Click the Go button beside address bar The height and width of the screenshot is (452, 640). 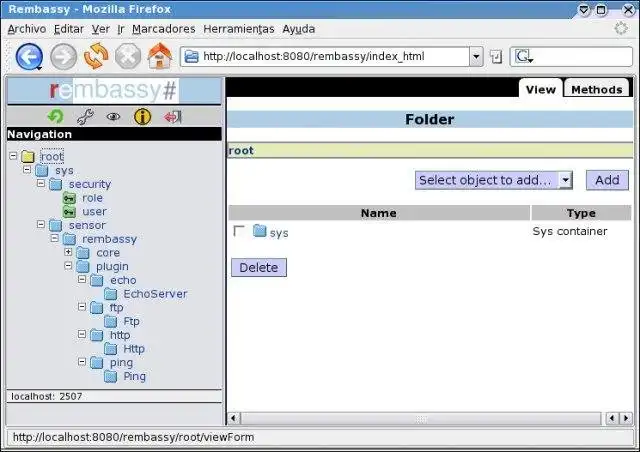pyautogui.click(x=496, y=57)
